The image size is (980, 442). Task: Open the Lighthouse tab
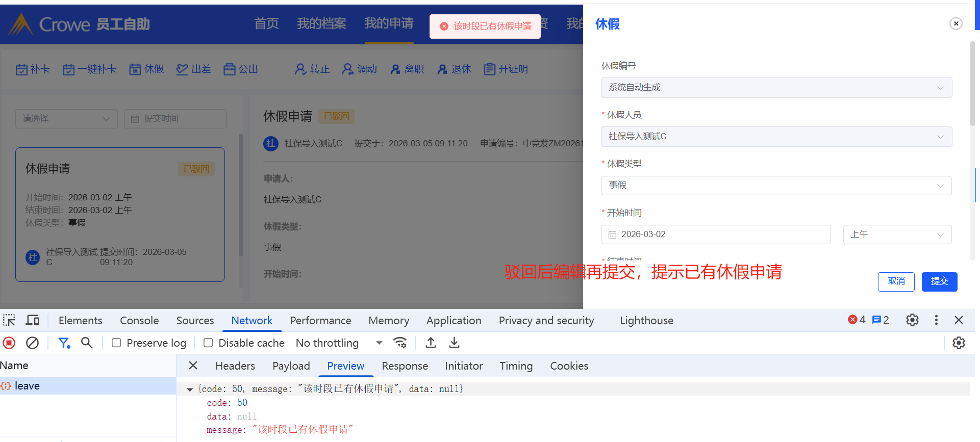646,320
